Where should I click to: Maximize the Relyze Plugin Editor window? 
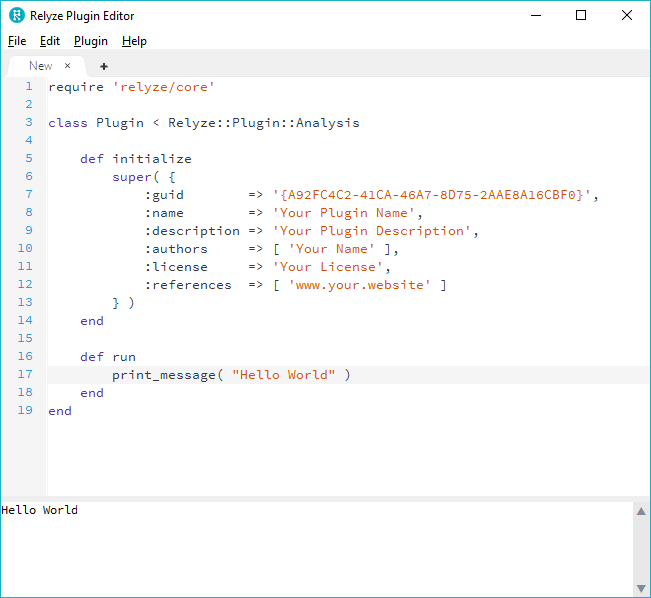pos(581,15)
